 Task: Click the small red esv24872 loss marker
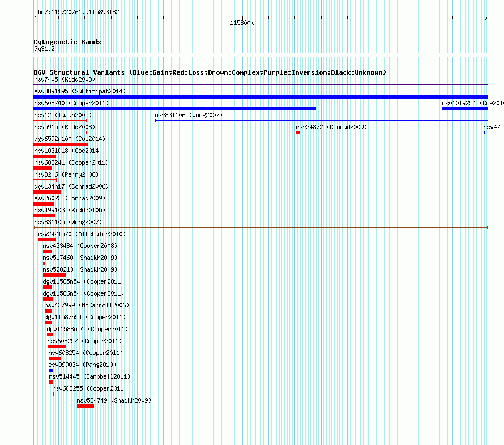pyautogui.click(x=298, y=132)
